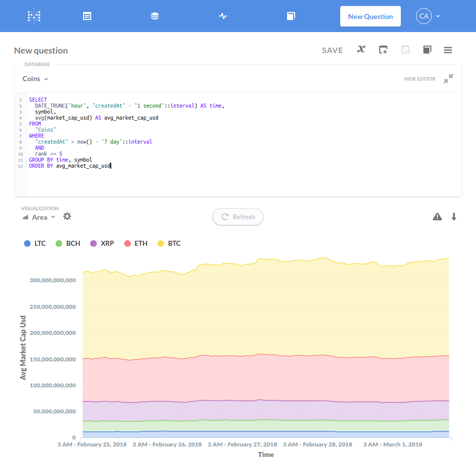Open the Questions stack icon in navbar
Screen dimensions: 476x472
(155, 16)
